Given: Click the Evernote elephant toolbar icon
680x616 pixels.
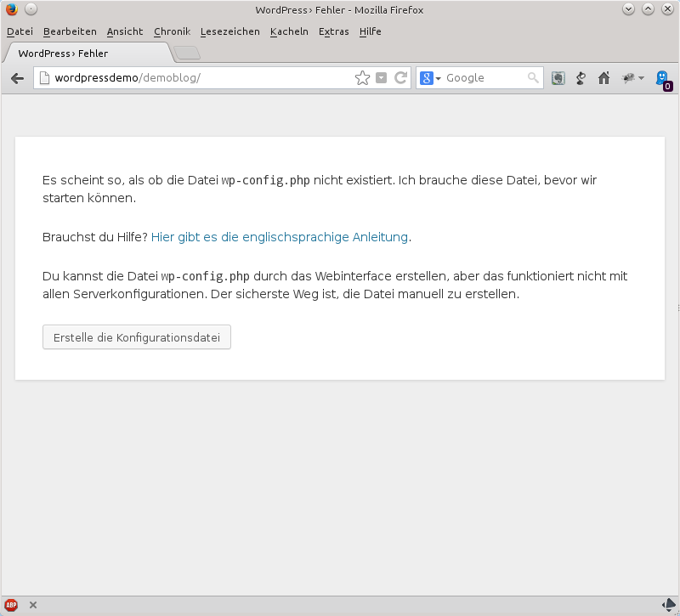Looking at the screenshot, I should (558, 78).
